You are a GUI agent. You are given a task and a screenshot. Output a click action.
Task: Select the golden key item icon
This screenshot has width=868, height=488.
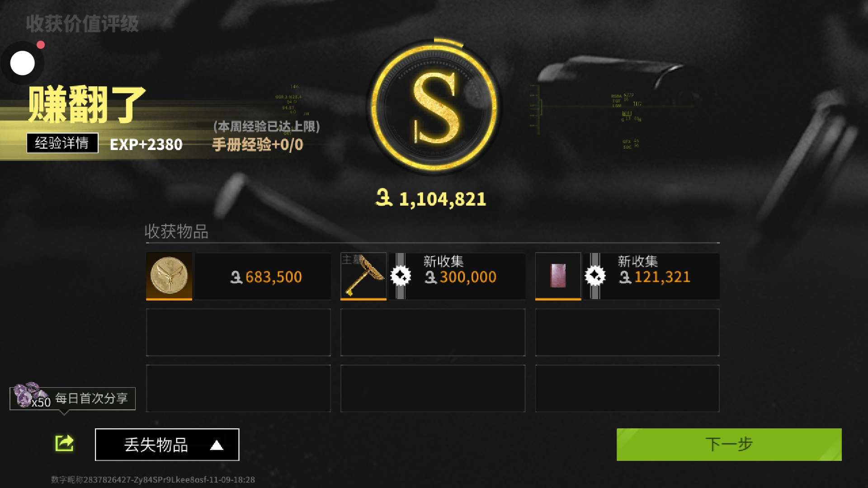pyautogui.click(x=363, y=276)
